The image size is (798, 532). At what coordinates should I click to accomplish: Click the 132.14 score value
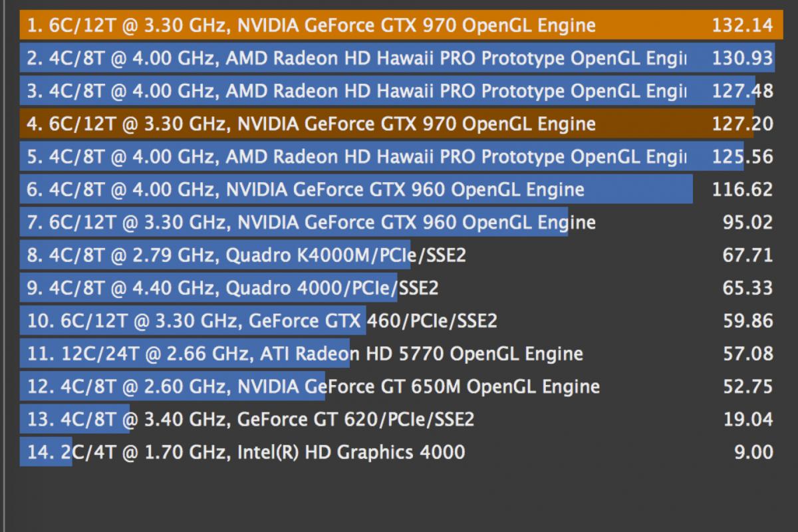(x=742, y=26)
